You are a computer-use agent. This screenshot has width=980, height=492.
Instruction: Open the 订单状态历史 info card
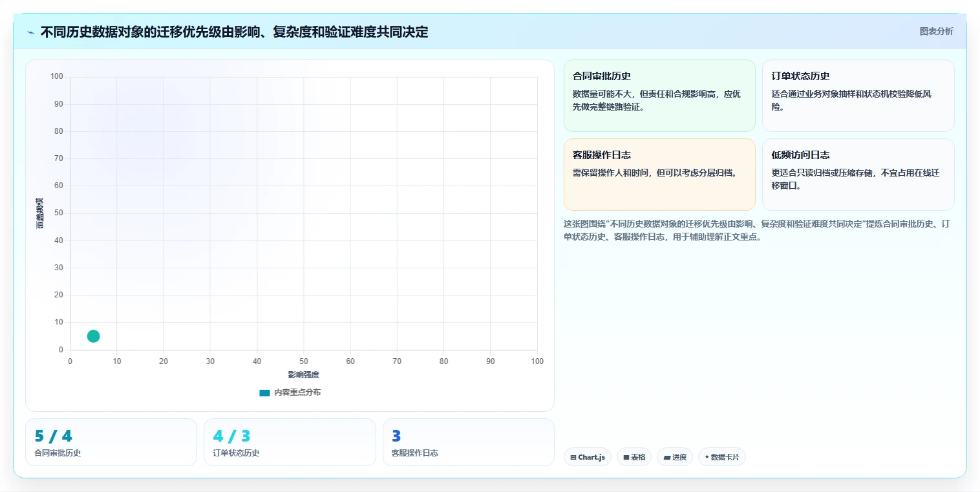[x=858, y=96]
